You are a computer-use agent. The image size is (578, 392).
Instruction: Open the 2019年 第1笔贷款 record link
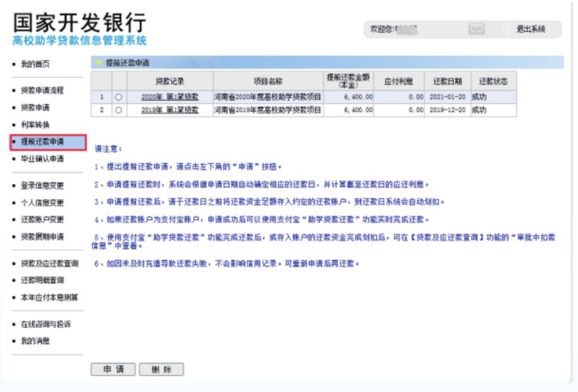coord(170,110)
